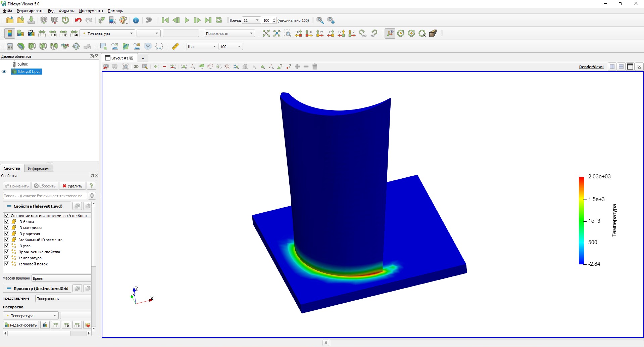644x347 pixels.
Task: Click the calculator filter icon
Action: [10, 46]
